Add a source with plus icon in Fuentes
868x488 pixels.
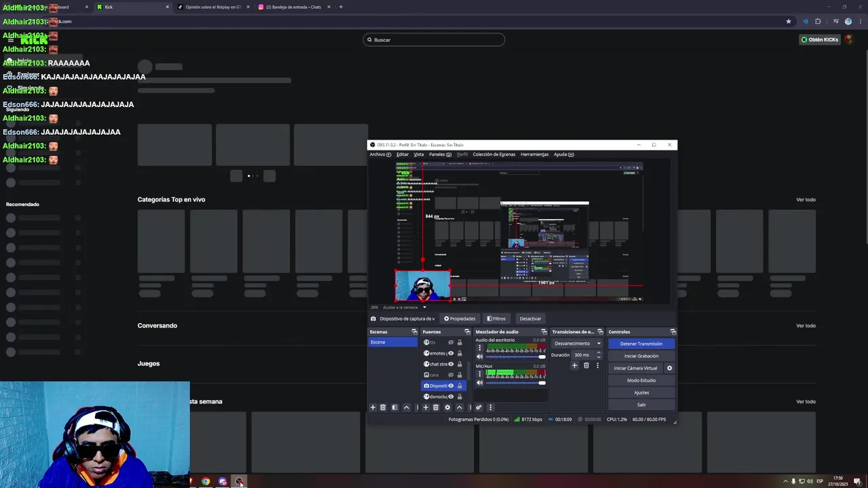tap(426, 407)
